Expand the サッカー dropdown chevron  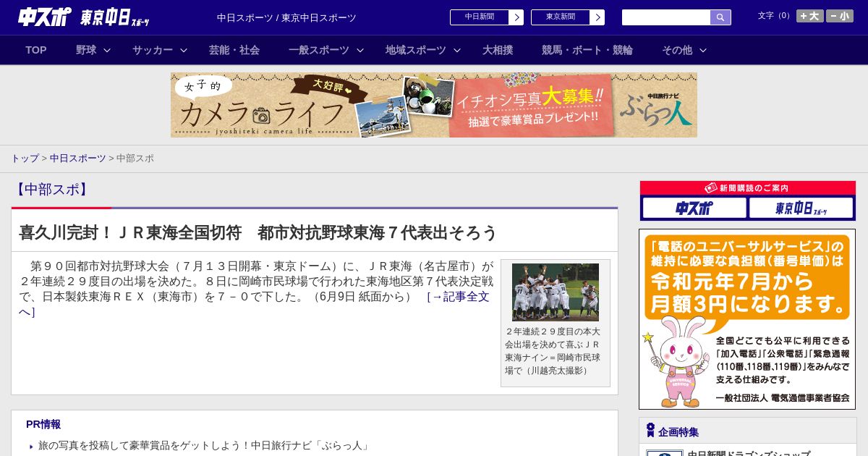184,50
